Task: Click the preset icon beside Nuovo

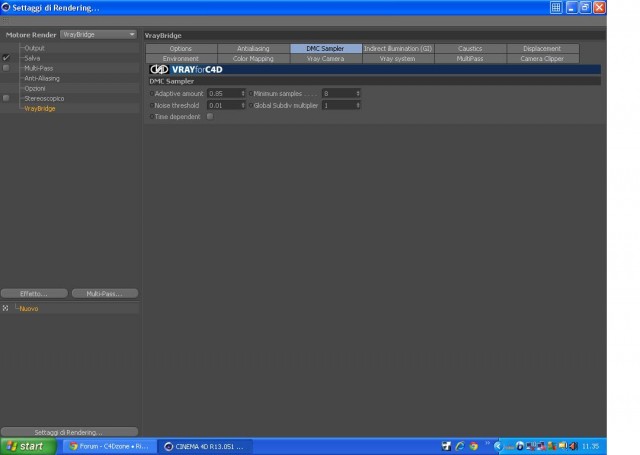Action: (x=5, y=308)
